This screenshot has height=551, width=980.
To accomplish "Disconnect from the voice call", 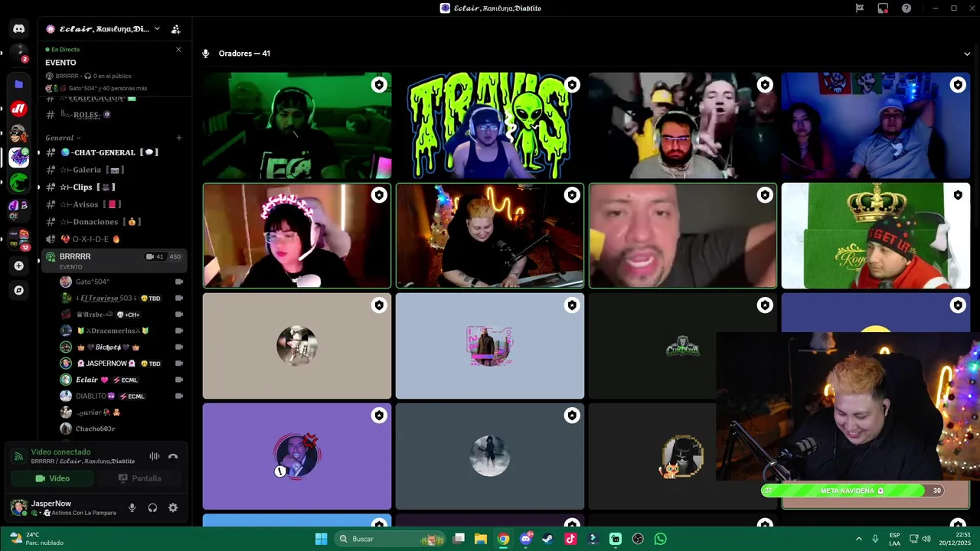I will coord(173,456).
